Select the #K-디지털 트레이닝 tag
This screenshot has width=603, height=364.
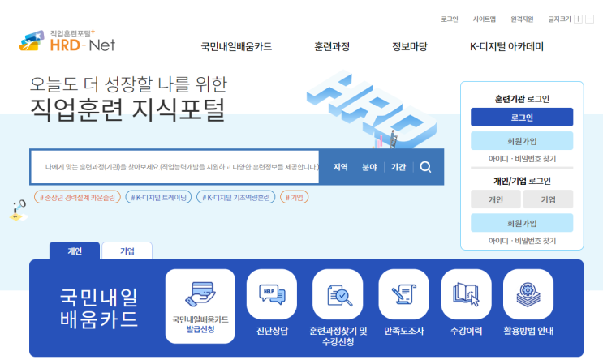[158, 197]
